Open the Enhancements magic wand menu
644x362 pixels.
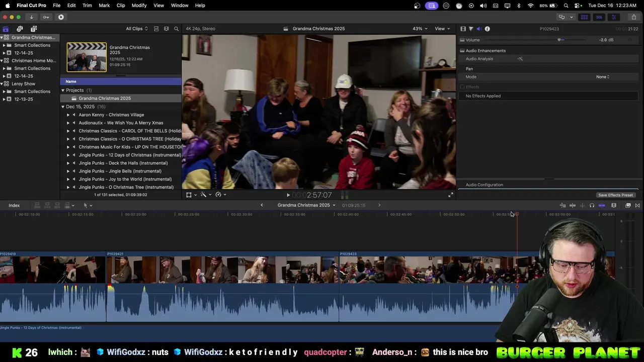point(205,195)
